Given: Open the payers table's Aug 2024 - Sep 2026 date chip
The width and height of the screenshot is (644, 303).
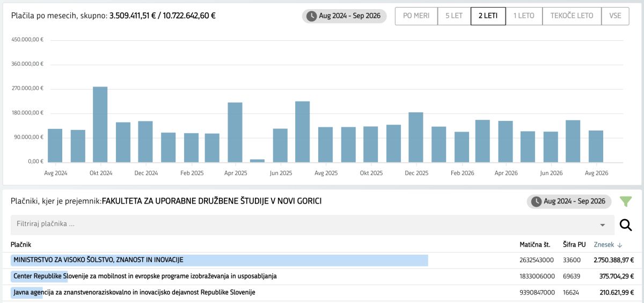Looking at the screenshot, I should pyautogui.click(x=569, y=201).
